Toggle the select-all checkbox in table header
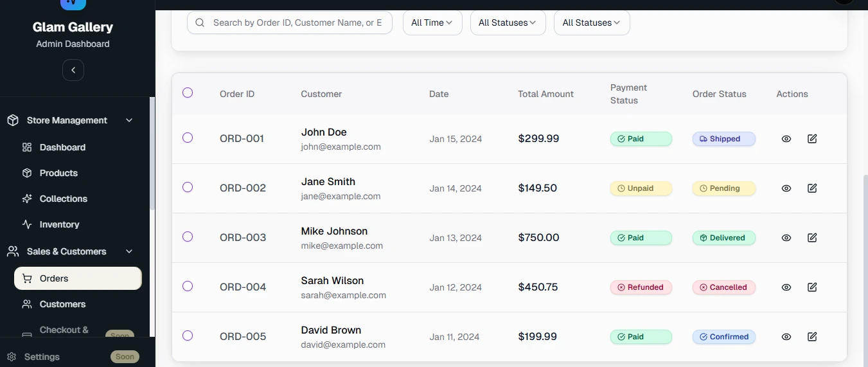Image resolution: width=868 pixels, height=367 pixels. pyautogui.click(x=188, y=93)
